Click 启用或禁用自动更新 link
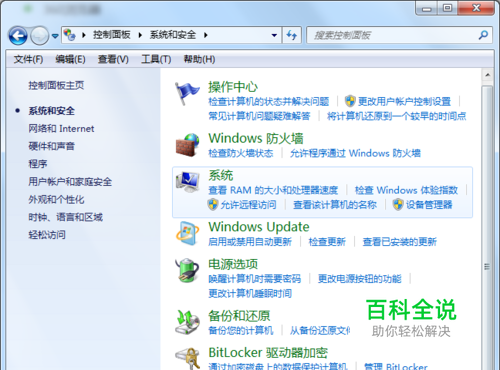This screenshot has width=500, height=370. tap(250, 242)
